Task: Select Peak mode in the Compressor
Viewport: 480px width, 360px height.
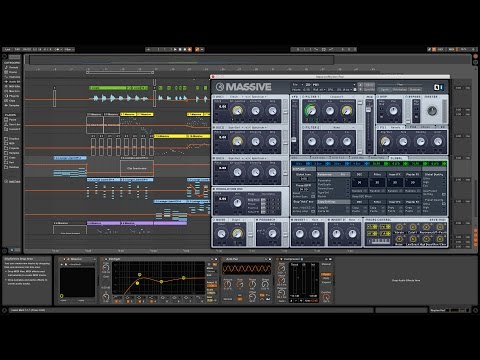Action: (x=326, y=274)
